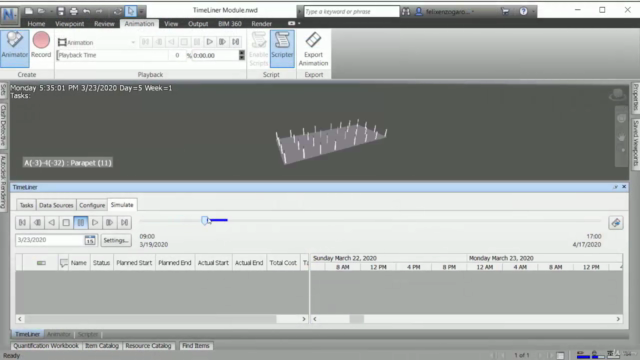This screenshot has height=360, width=640.
Task: Select the Simulate tab in TimeLiner
Action: (x=122, y=204)
